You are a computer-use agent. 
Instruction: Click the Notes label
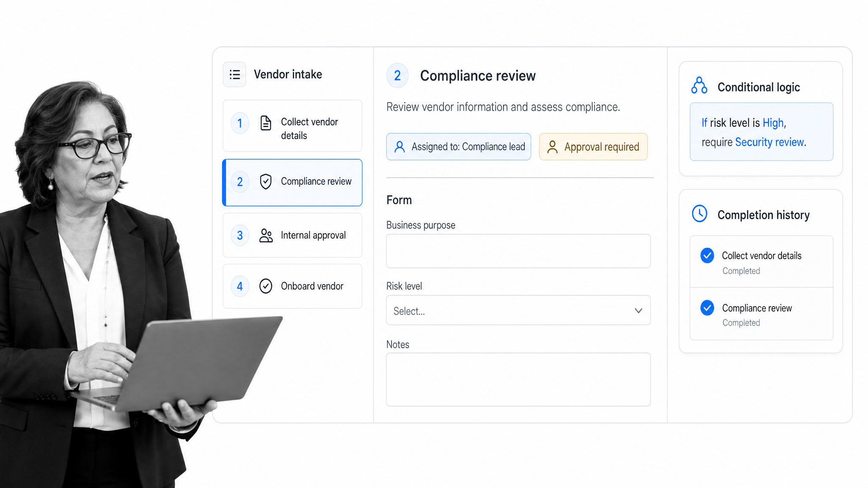398,345
